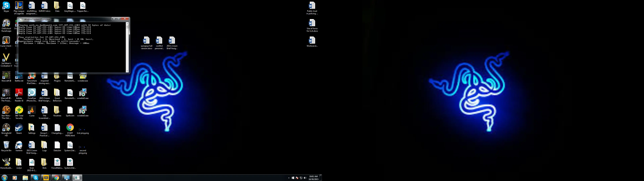Viewport: 644px width, 181px height.
Task: Open the Recycle Bin
Action: [6, 146]
